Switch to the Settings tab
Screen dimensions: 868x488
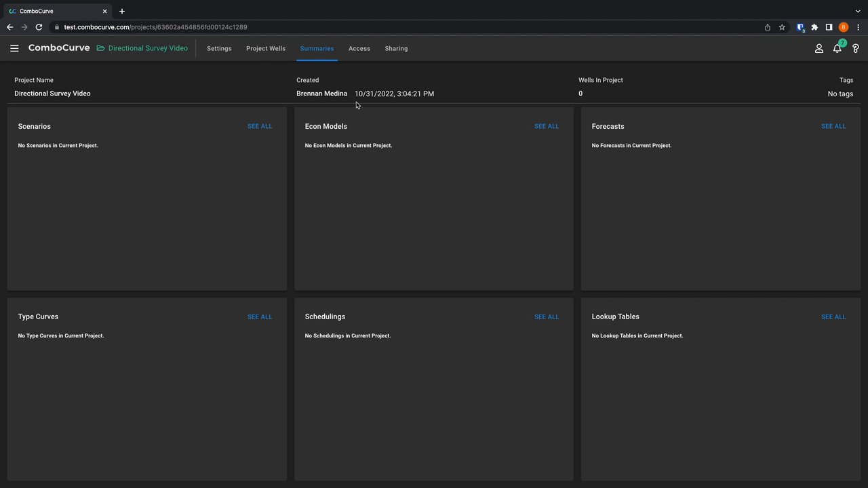pyautogui.click(x=219, y=49)
